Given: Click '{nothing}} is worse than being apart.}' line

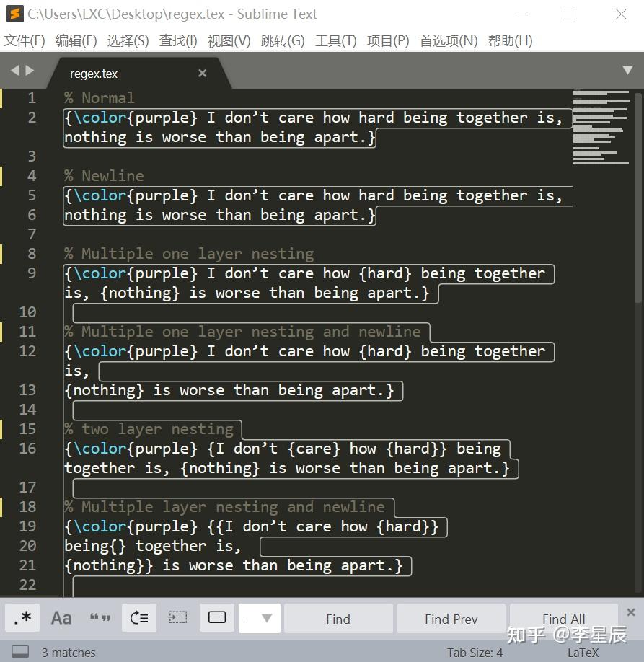Looking at the screenshot, I should point(233,565).
